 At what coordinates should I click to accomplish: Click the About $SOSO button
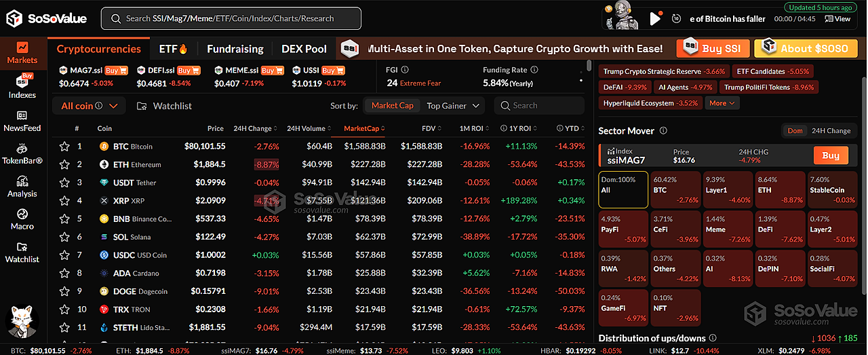pos(806,48)
